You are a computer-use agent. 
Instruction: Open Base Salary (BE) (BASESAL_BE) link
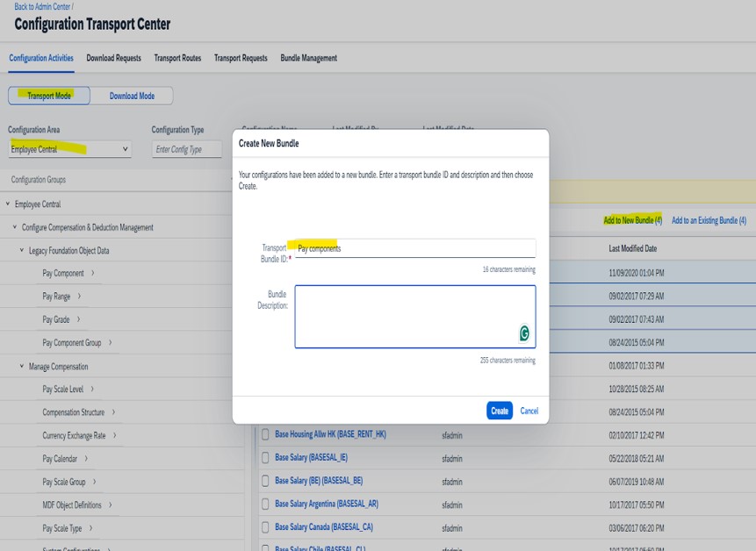319,481
